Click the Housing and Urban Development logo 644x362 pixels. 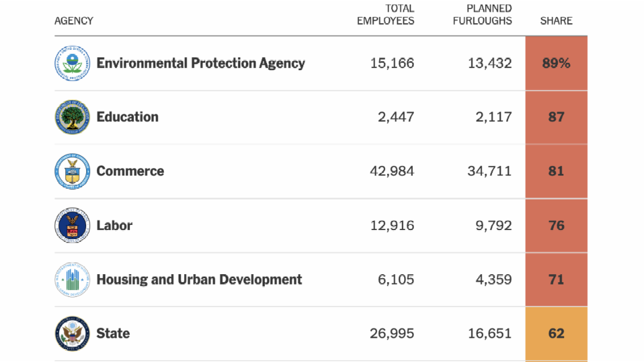coord(72,279)
